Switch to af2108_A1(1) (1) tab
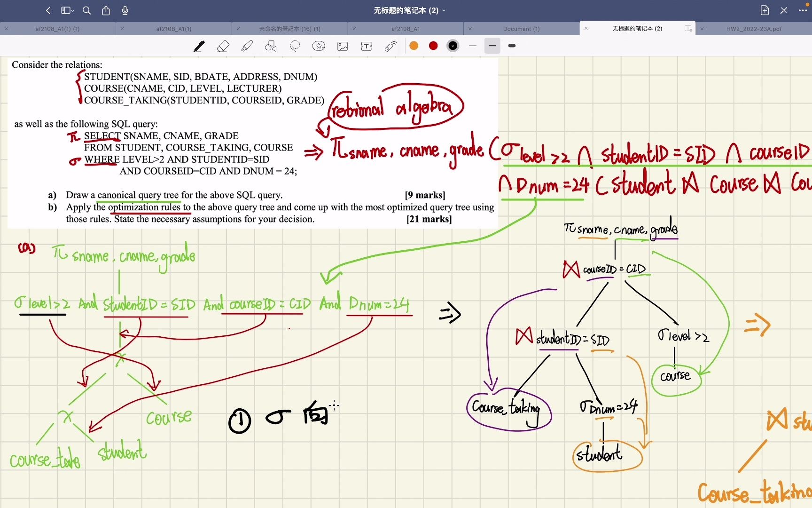 tap(57, 29)
